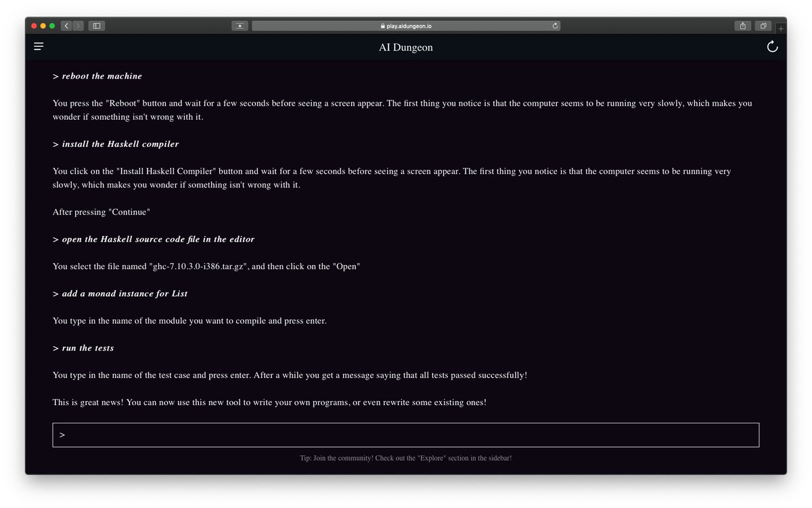Go back with Safari's back arrow

(x=66, y=26)
